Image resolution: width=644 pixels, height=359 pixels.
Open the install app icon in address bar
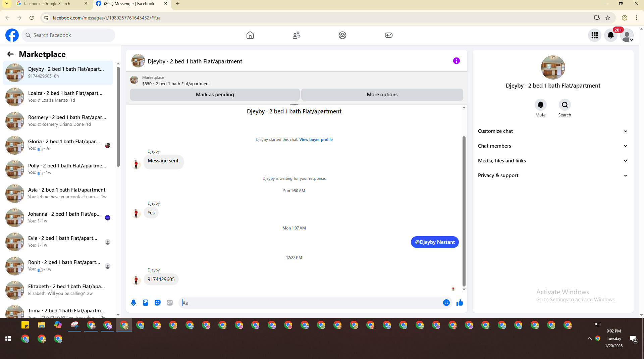597,18
